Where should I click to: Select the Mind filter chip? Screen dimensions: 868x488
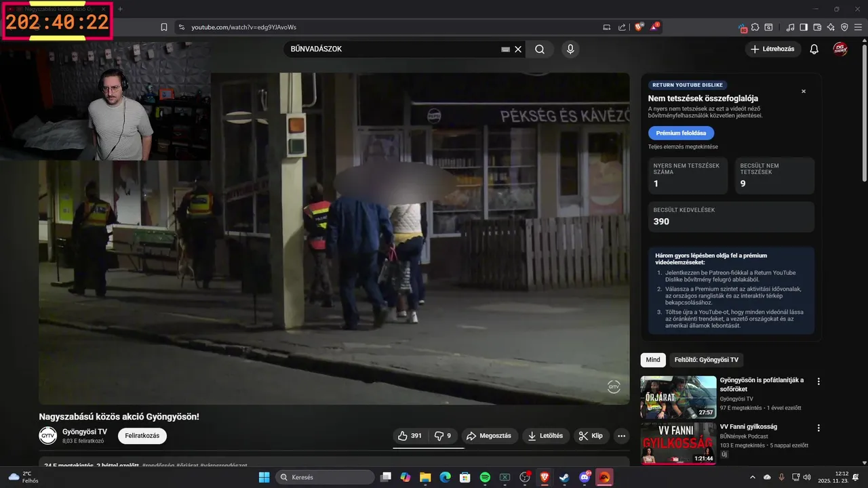(653, 360)
